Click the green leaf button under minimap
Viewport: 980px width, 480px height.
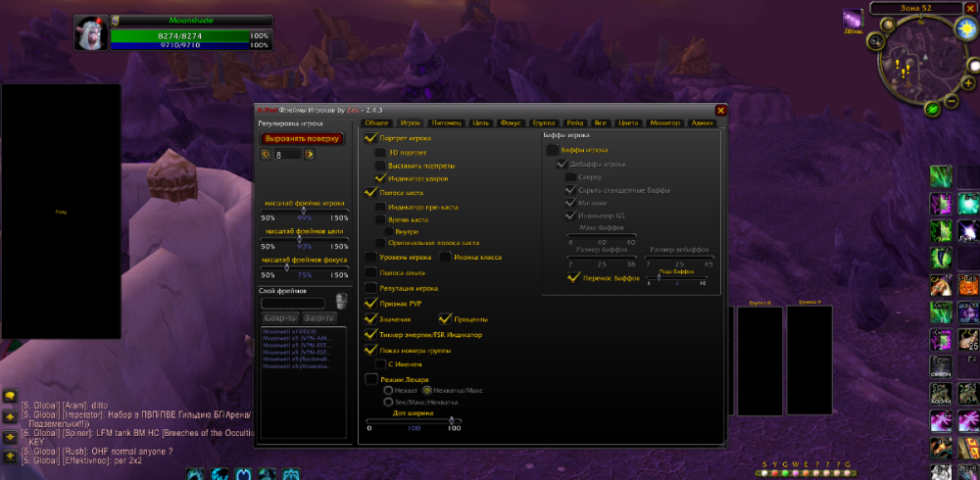933,109
